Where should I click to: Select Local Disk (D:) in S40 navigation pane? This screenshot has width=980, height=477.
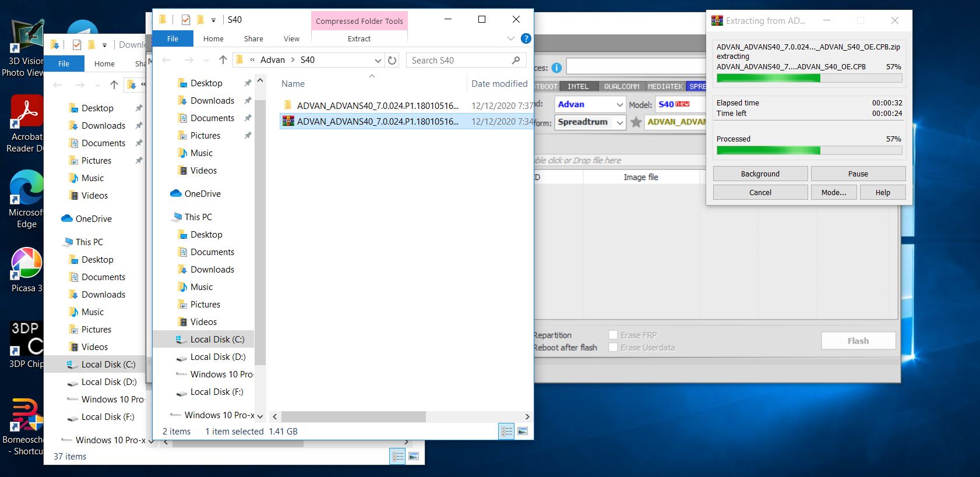218,356
